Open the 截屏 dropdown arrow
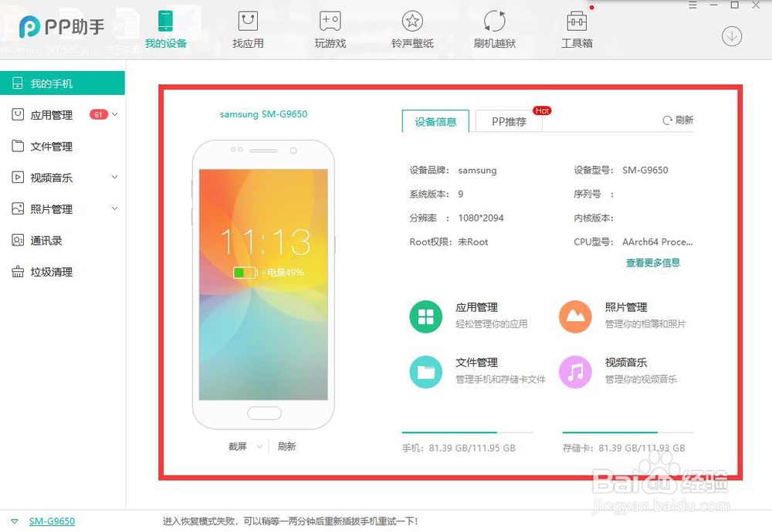 pos(259,447)
